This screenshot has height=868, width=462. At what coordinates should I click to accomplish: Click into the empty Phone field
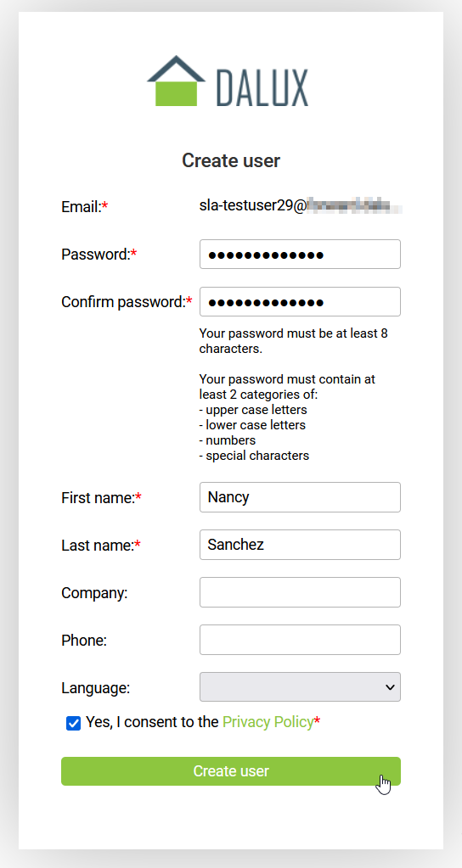[300, 640]
